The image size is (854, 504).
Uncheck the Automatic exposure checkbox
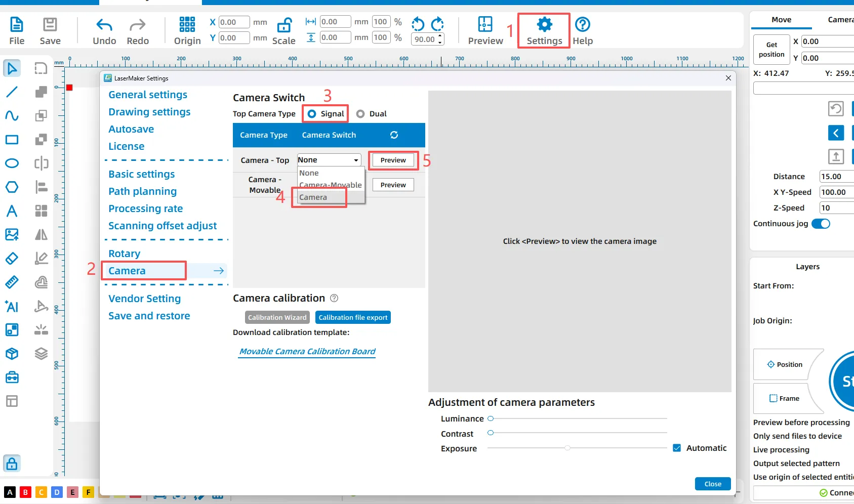coord(677,448)
